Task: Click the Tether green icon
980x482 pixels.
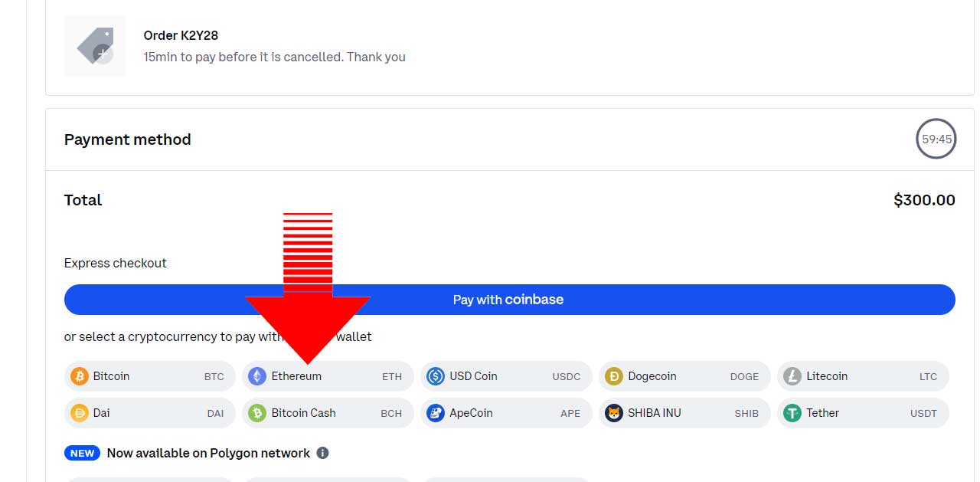Action: click(792, 413)
